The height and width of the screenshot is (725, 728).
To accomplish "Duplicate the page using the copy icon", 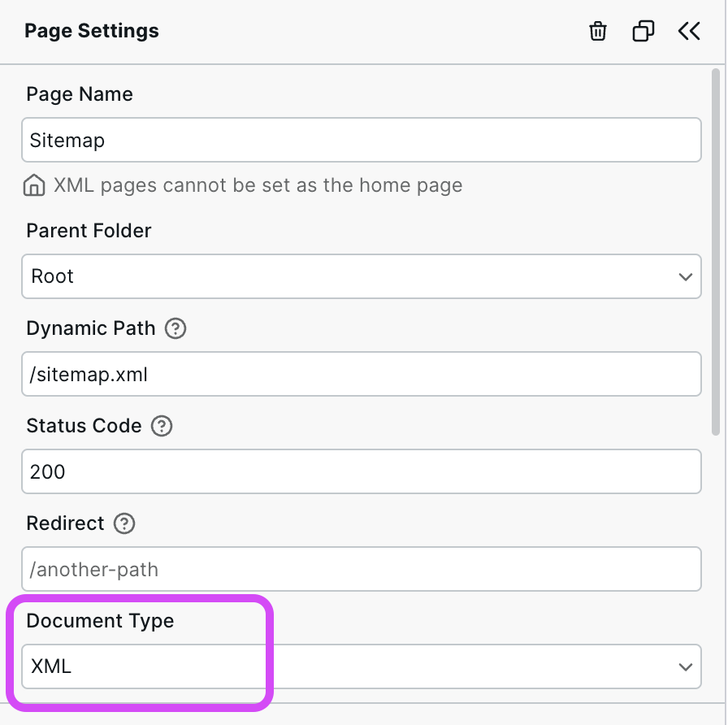I will [643, 31].
